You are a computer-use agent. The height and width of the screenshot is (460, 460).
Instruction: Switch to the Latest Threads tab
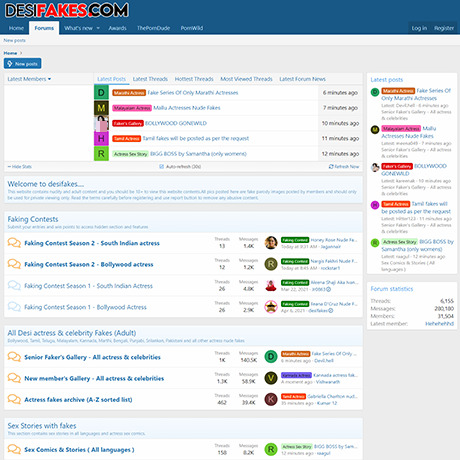pyautogui.click(x=150, y=79)
